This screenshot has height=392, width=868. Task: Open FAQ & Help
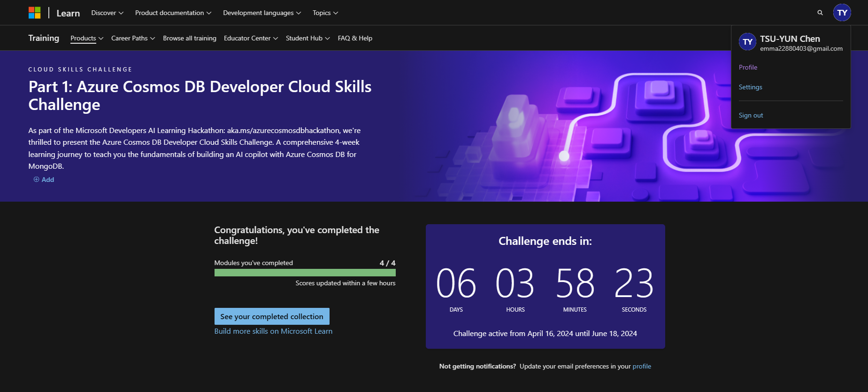click(x=355, y=38)
